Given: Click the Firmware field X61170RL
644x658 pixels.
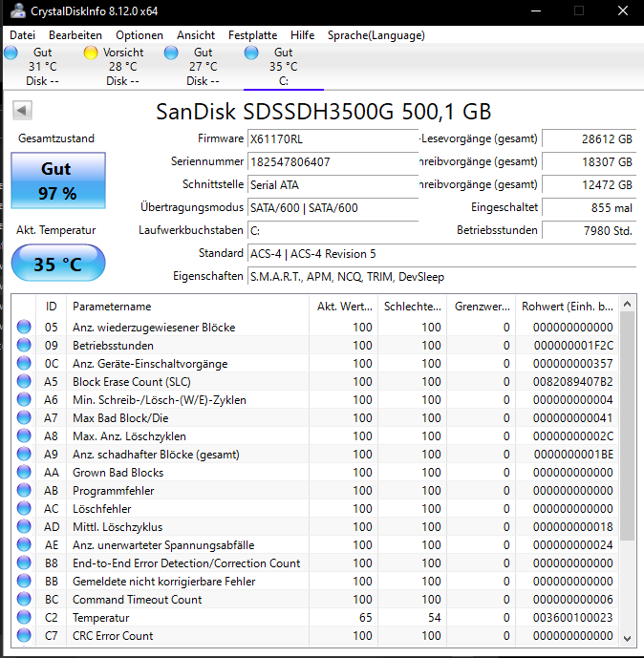Looking at the screenshot, I should (333, 138).
